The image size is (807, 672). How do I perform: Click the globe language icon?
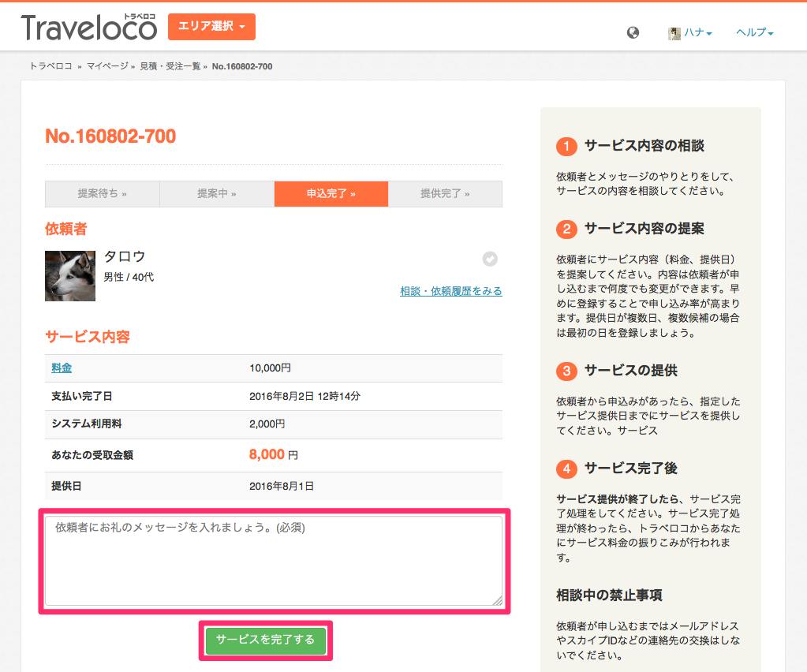point(633,32)
